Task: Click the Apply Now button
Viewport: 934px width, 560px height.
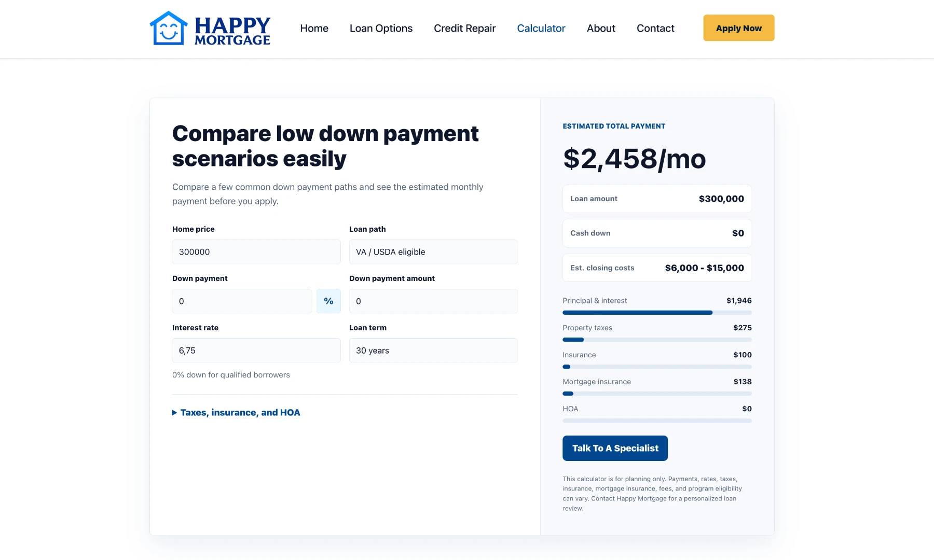Action: [x=739, y=28]
